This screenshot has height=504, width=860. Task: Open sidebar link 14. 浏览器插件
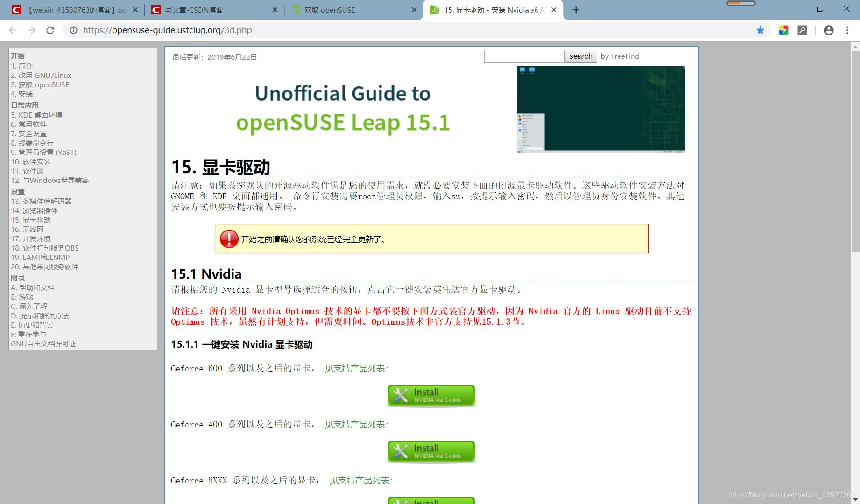(x=35, y=211)
